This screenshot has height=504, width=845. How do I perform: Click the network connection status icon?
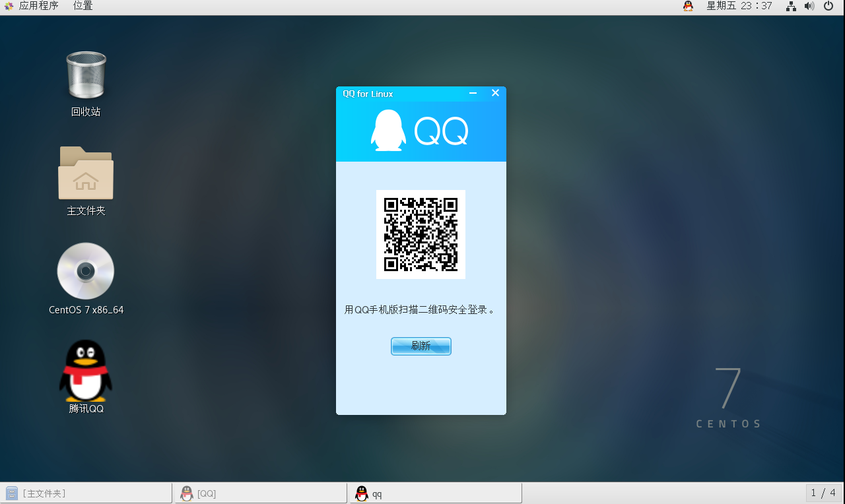791,6
